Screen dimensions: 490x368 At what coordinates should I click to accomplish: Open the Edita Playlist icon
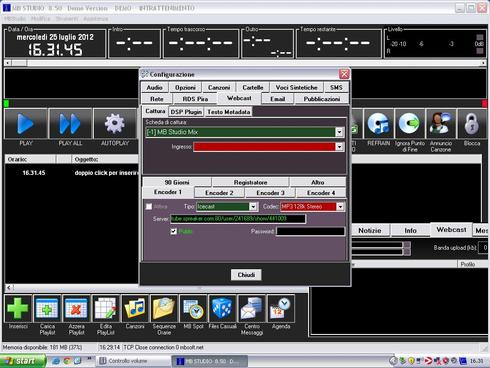point(106,309)
